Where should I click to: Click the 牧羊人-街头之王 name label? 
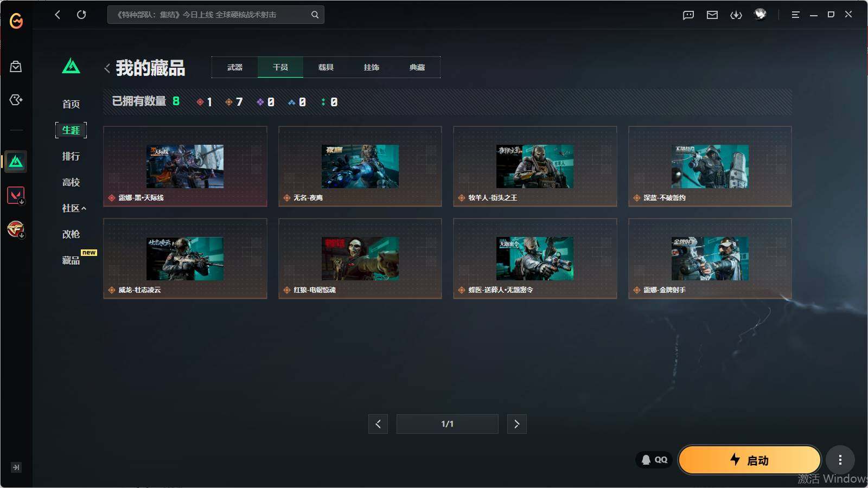(493, 198)
